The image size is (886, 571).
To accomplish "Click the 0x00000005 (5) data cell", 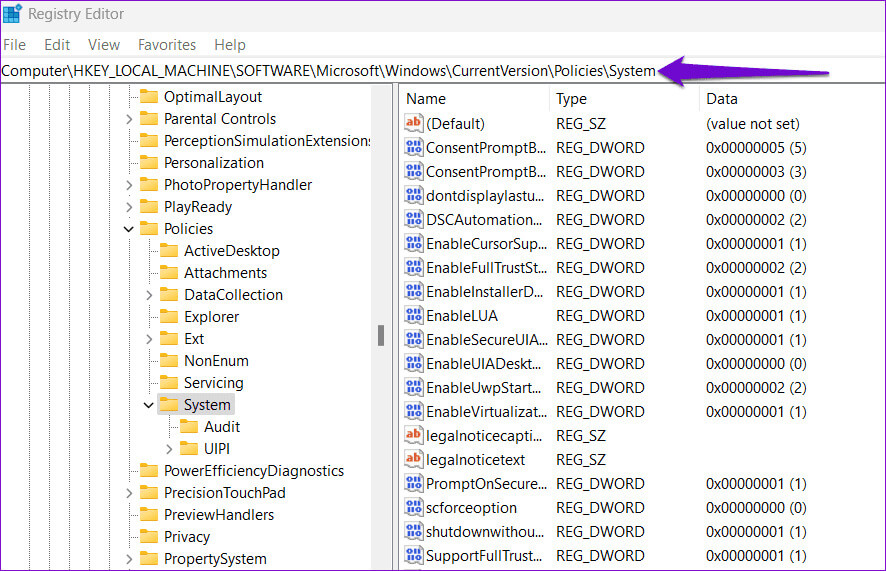I will pos(756,148).
